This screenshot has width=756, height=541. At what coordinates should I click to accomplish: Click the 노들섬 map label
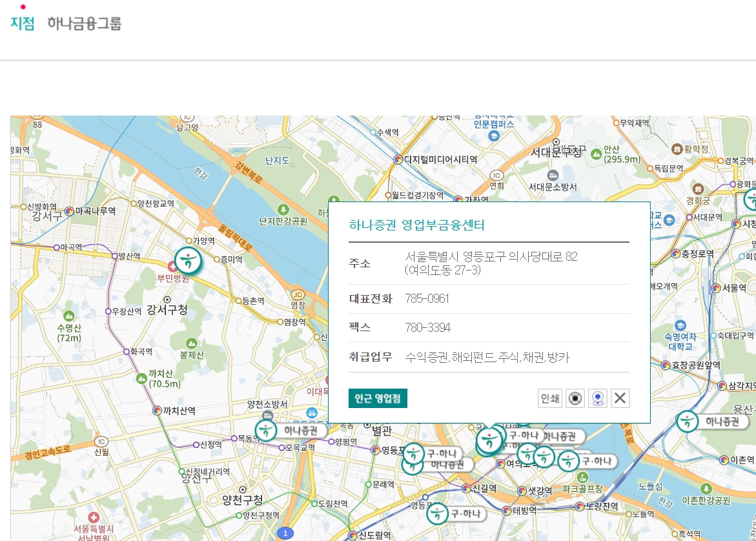tap(650, 487)
